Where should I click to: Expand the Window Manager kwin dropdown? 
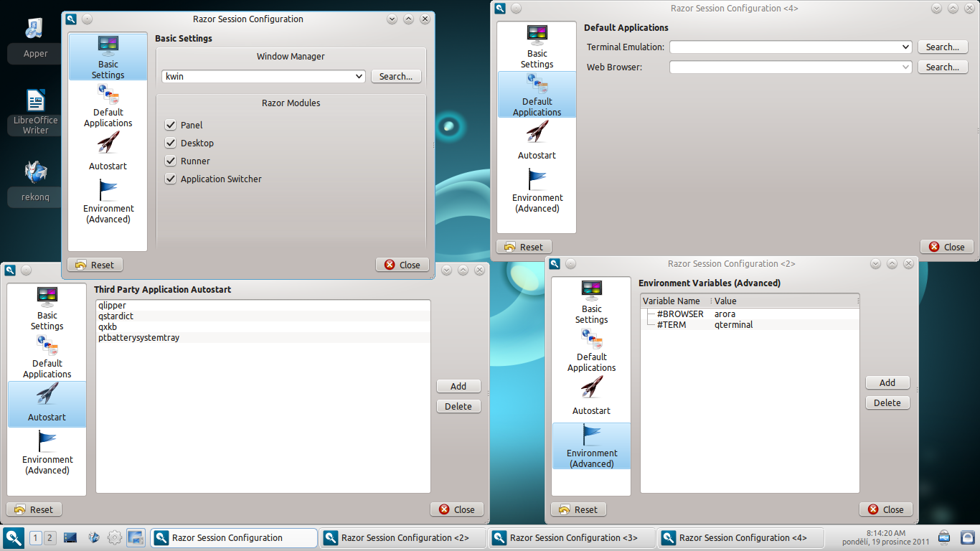point(263,76)
